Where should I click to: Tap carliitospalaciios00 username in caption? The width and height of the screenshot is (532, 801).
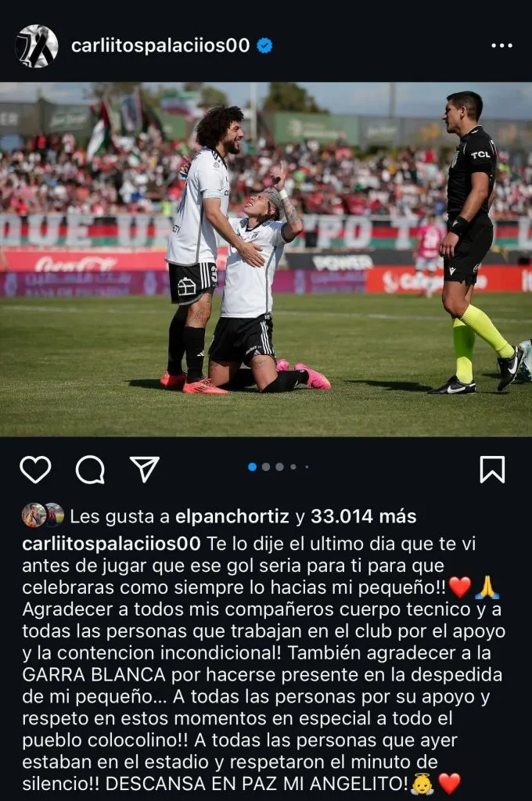tap(111, 544)
